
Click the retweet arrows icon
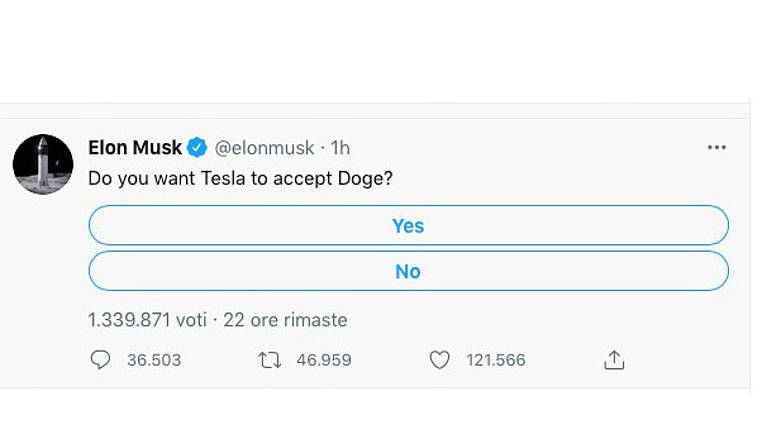(270, 360)
